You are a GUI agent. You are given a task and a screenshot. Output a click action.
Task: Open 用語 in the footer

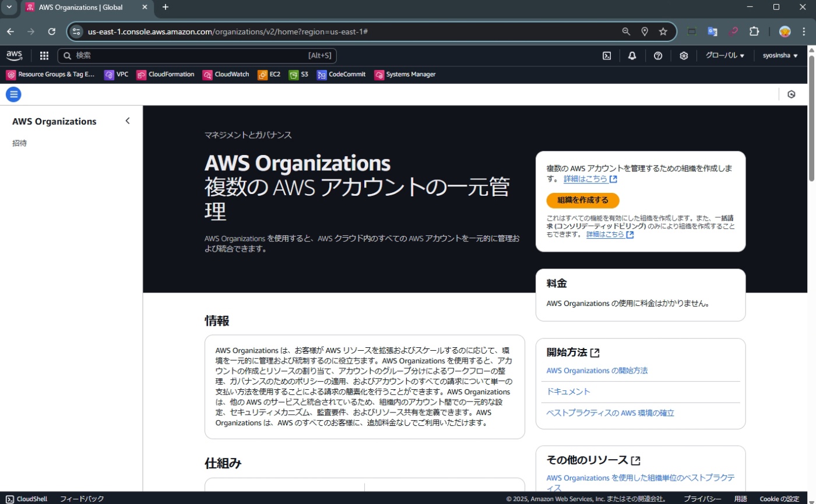point(740,499)
